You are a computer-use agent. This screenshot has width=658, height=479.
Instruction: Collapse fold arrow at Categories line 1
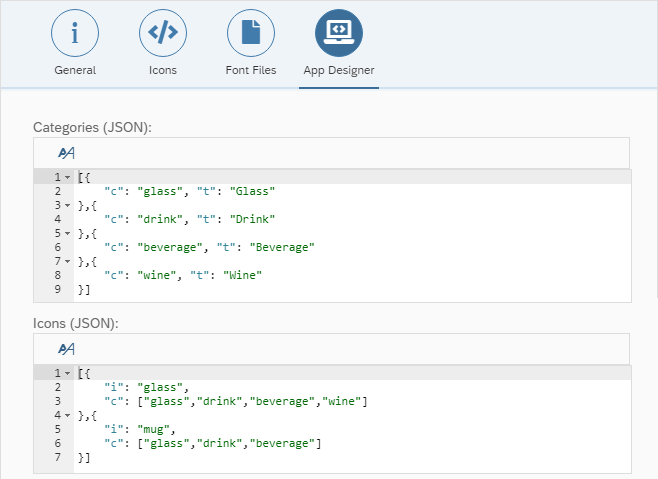point(67,177)
